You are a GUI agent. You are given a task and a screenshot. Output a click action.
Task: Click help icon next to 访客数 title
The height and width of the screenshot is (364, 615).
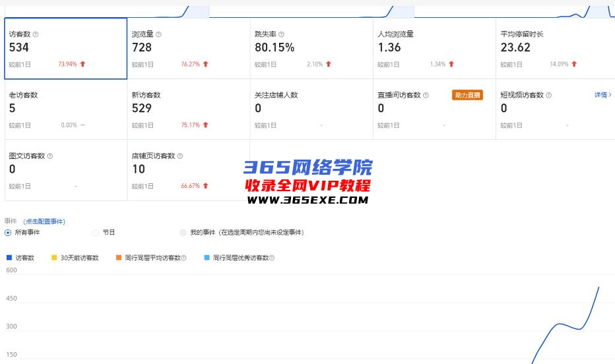[36, 34]
